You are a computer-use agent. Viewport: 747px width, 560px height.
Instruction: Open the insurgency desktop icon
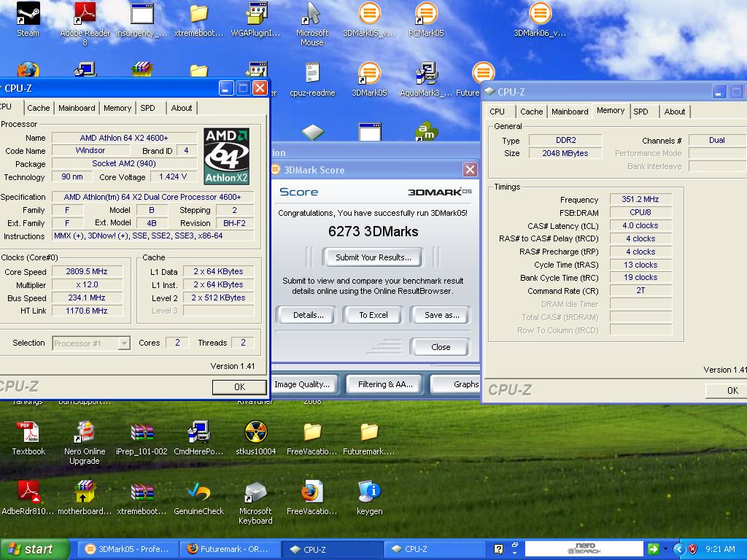(x=142, y=19)
